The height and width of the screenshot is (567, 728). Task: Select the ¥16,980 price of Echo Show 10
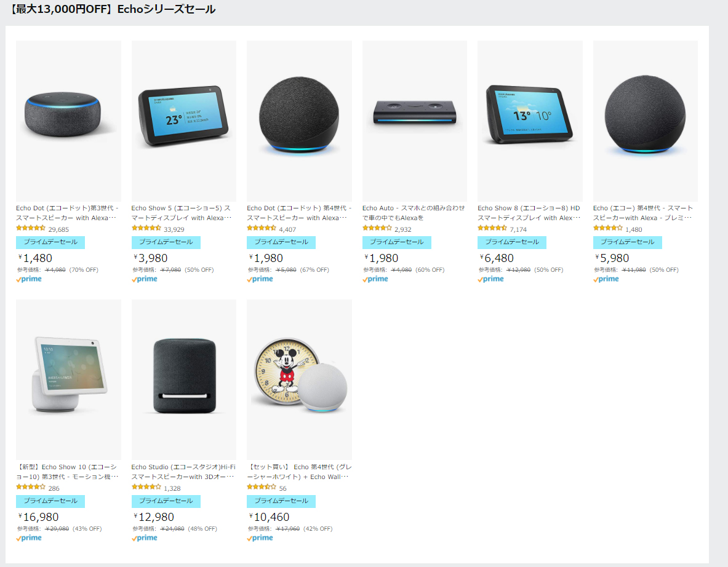39,517
